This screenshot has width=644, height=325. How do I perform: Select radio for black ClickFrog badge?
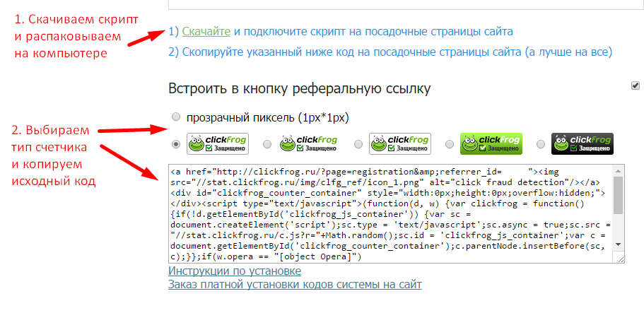coord(541,144)
